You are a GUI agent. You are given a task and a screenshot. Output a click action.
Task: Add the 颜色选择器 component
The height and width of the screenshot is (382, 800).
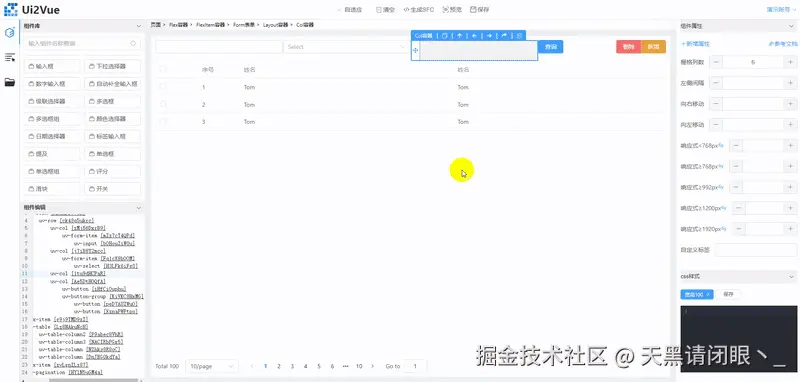[x=112, y=119]
